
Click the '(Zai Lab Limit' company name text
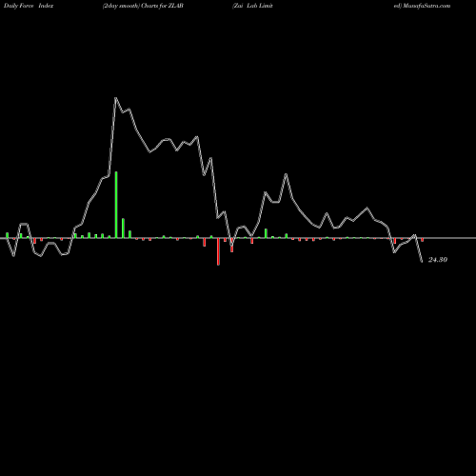[x=252, y=6]
